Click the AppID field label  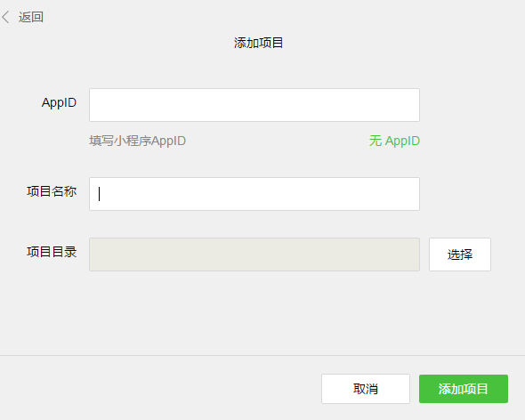pos(59,102)
